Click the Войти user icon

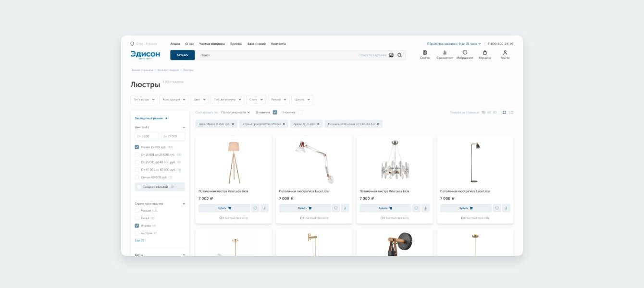tap(505, 53)
